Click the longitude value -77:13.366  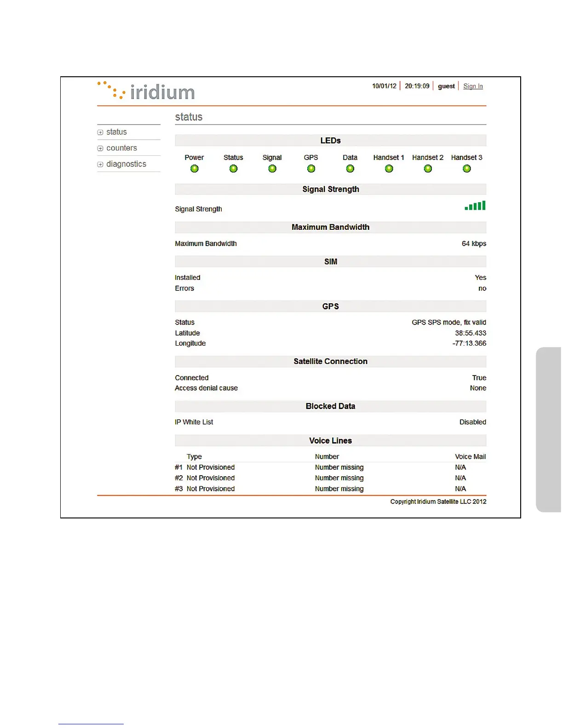point(469,343)
